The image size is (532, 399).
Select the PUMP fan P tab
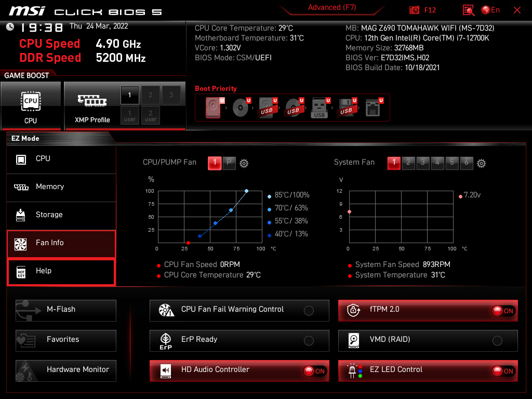pyautogui.click(x=229, y=163)
